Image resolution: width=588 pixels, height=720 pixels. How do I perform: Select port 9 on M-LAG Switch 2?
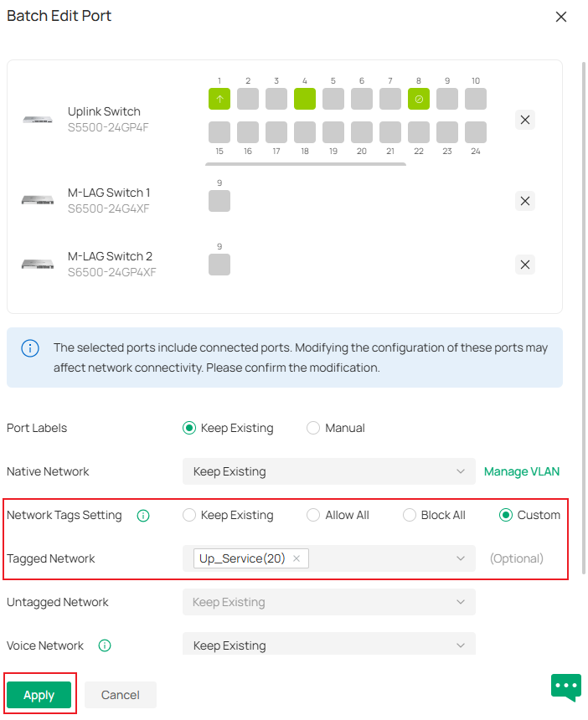pos(219,265)
